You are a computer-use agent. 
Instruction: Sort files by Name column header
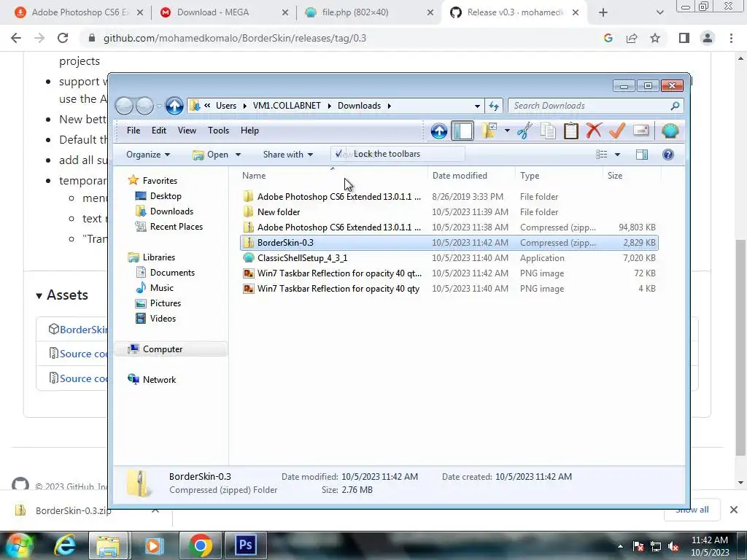[333, 176]
